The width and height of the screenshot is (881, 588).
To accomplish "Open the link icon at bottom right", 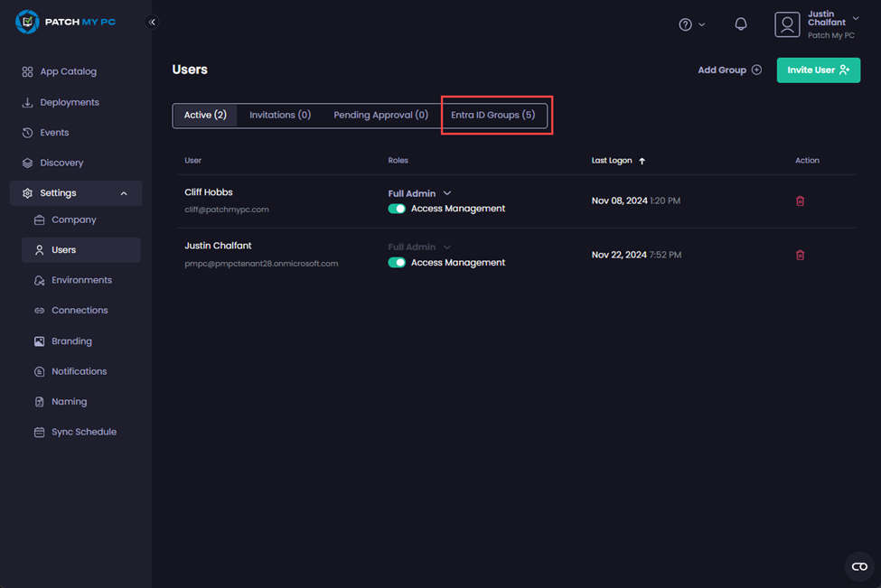I will [858, 566].
